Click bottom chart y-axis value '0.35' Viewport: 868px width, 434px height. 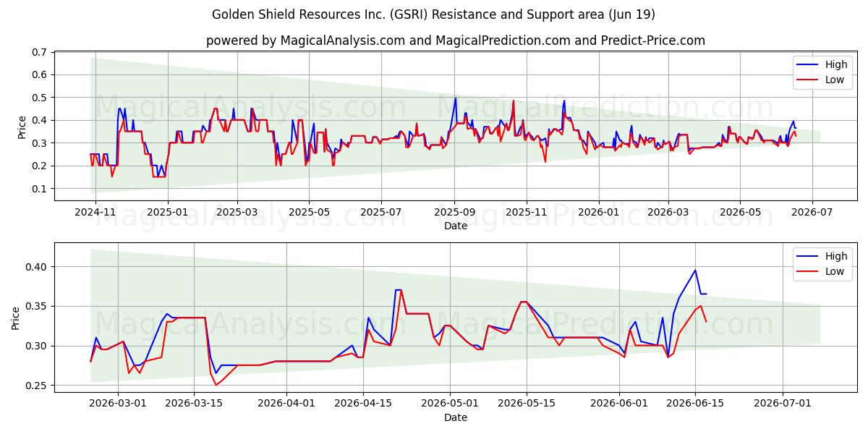coord(36,307)
